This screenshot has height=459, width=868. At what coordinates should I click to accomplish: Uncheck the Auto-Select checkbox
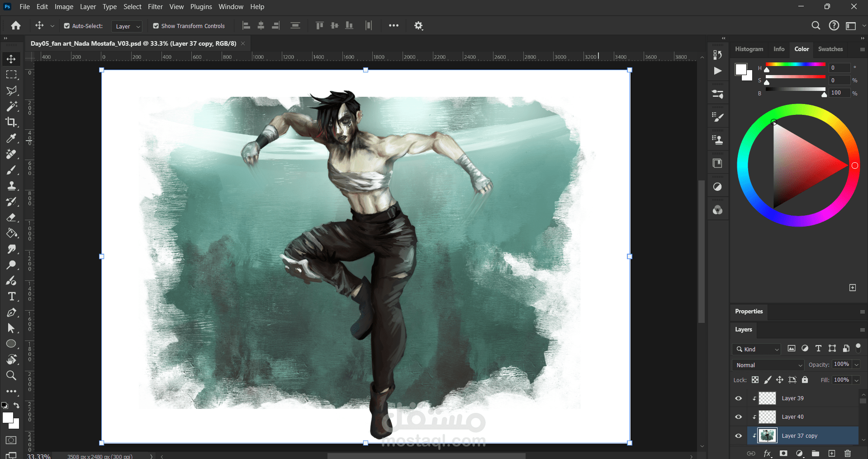pos(67,26)
